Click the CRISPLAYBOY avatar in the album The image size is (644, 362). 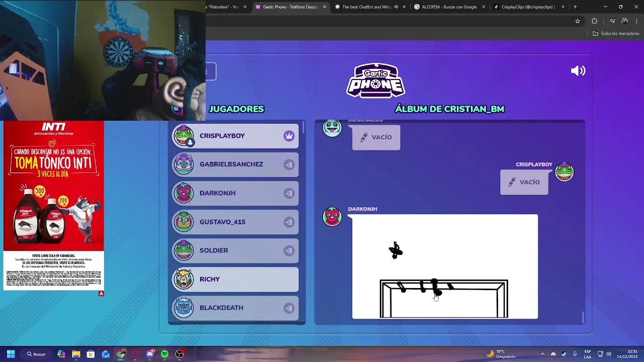click(x=564, y=171)
